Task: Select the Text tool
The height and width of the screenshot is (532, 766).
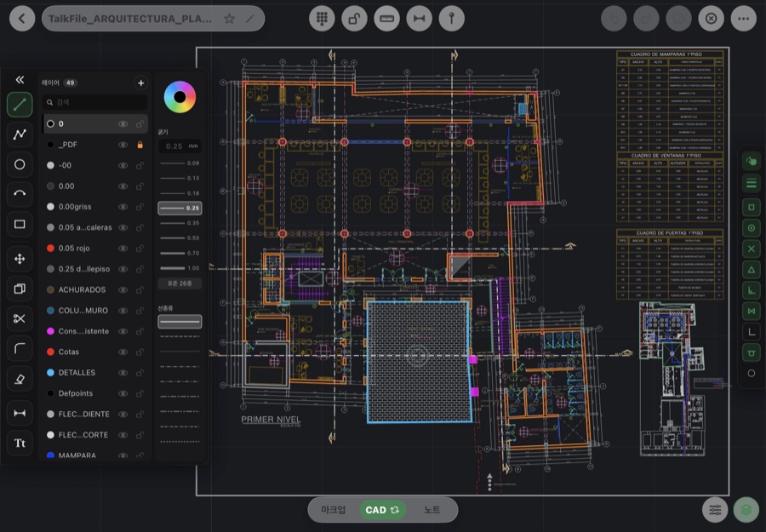Action: click(x=20, y=443)
